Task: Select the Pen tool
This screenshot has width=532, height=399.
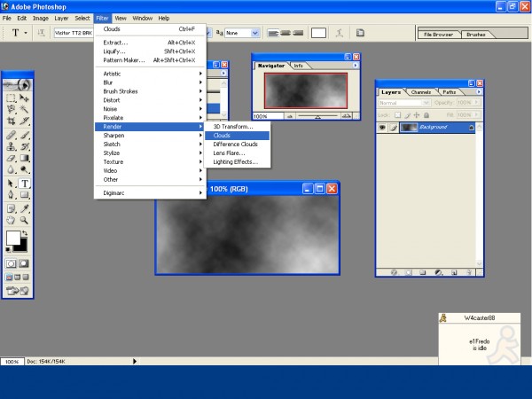Action: [11, 195]
